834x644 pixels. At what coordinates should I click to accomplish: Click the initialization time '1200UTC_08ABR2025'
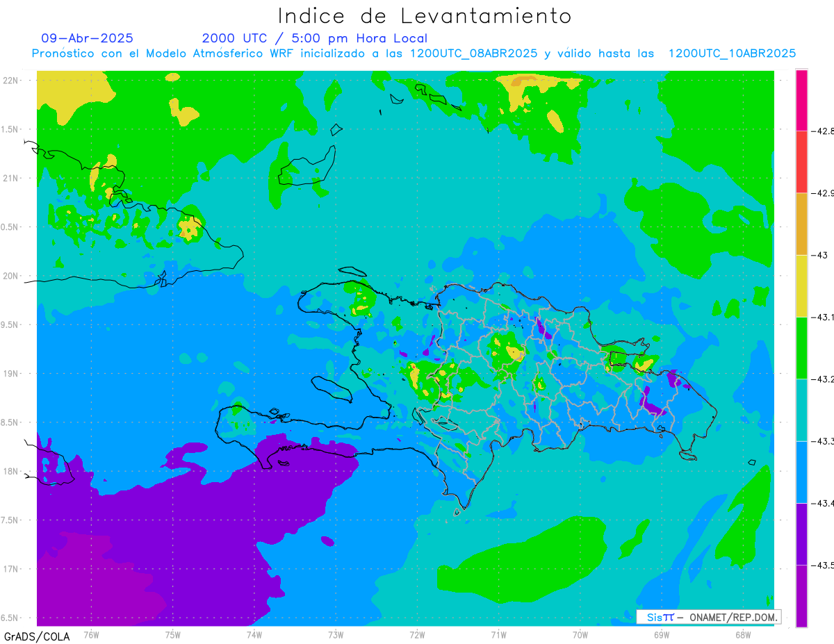coord(473,53)
